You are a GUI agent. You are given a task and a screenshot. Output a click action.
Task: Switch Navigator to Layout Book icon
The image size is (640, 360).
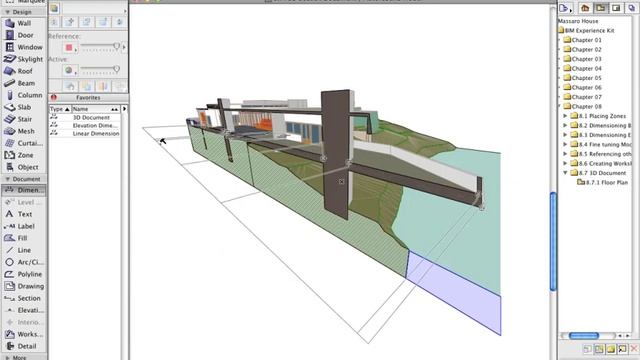(x=616, y=8)
